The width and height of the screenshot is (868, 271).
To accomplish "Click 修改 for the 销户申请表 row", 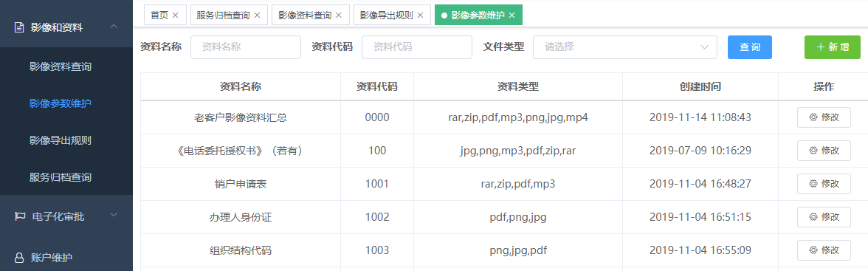I will (824, 184).
